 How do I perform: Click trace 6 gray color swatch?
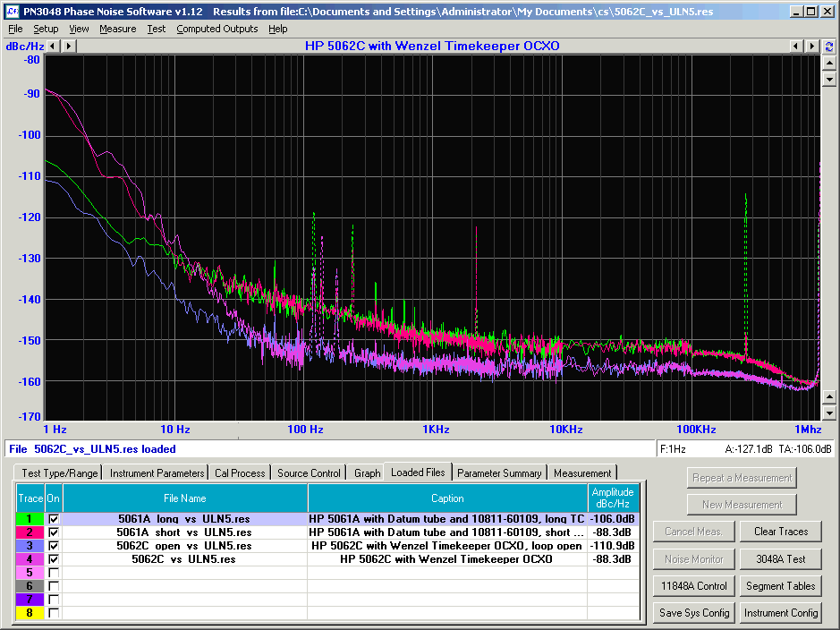click(x=30, y=586)
